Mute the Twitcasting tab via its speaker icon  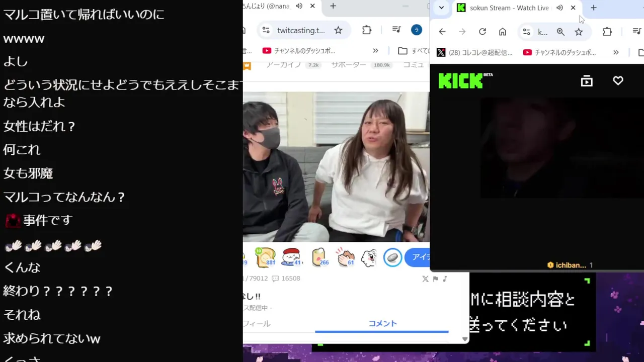(x=299, y=6)
